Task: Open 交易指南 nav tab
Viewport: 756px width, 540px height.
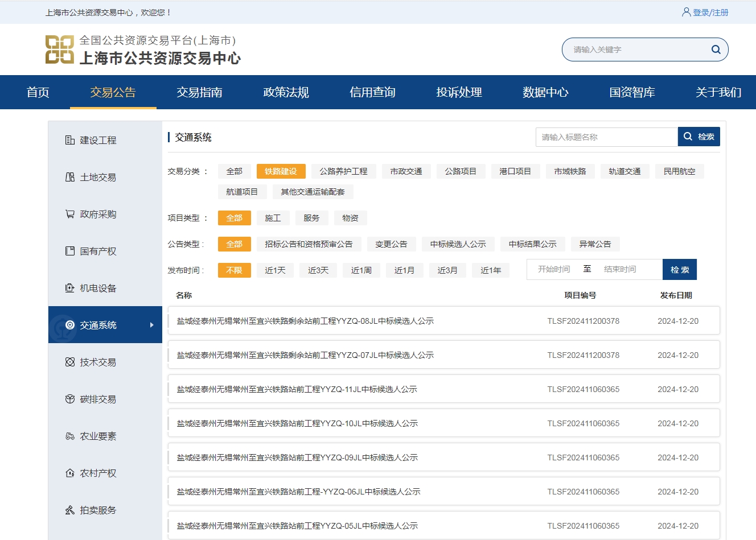Action: [200, 92]
